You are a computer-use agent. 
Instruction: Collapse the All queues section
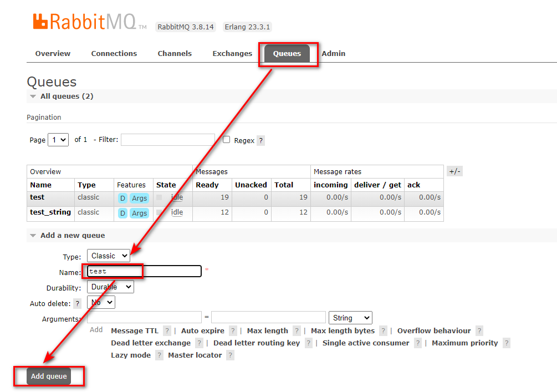point(33,96)
